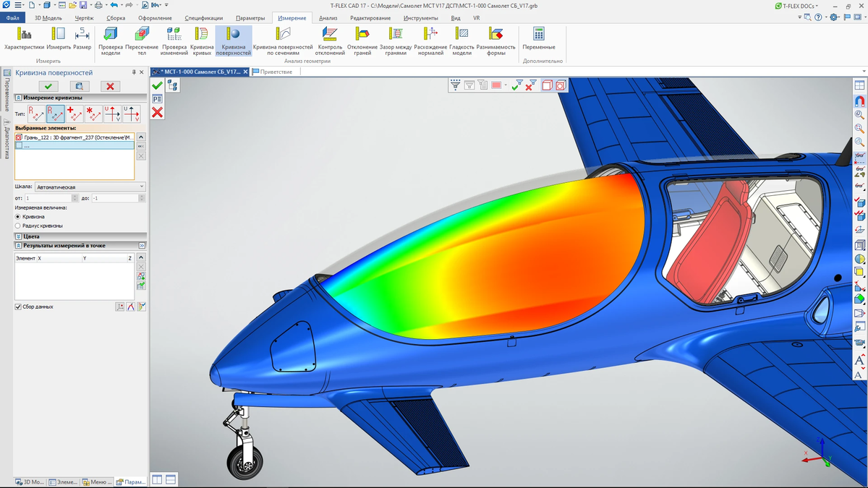Open the pink color filter dropdown arrow
This screenshot has height=488, width=868.
coord(505,85)
